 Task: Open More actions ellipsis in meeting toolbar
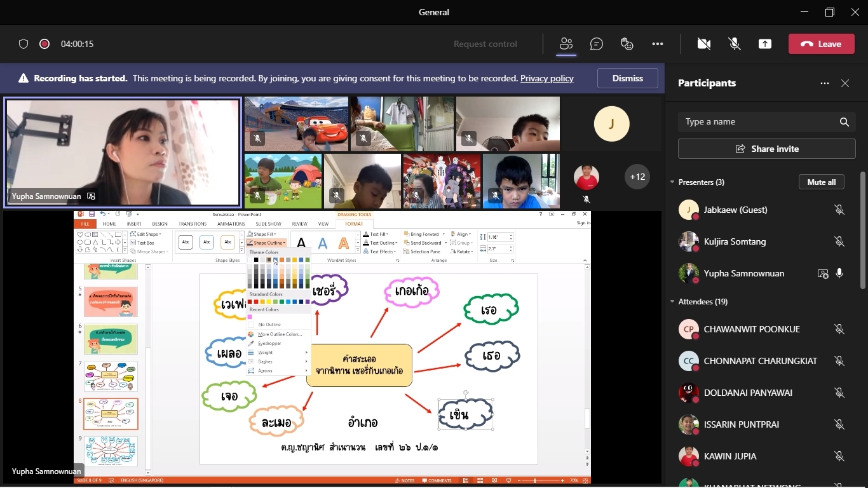(x=658, y=44)
